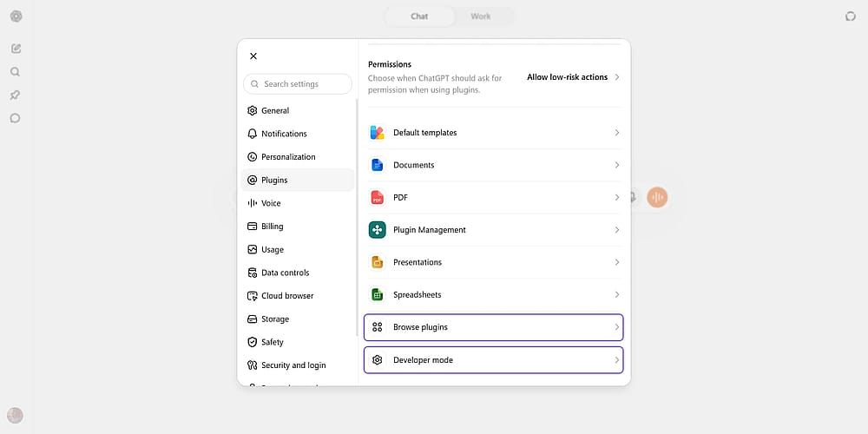Image resolution: width=868 pixels, height=434 pixels.
Task: Expand Documents via its chevron
Action: (x=616, y=165)
